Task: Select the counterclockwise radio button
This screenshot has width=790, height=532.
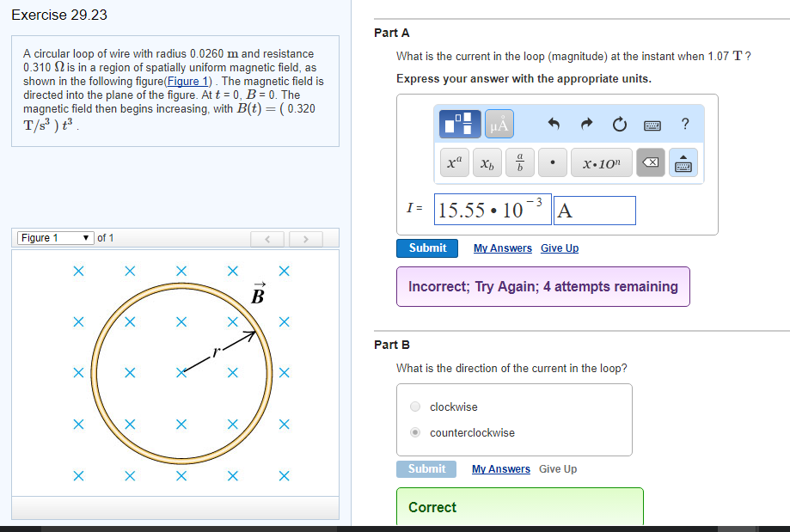Action: click(414, 431)
